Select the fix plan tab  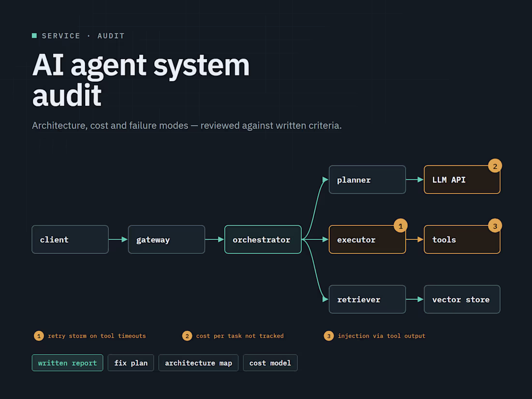coord(131,363)
